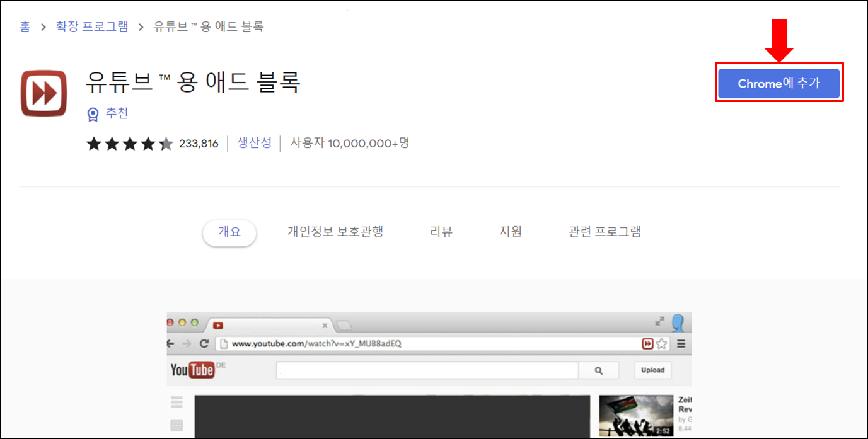Expand the YouTube guide sidebar menu
The height and width of the screenshot is (439, 868).
(x=176, y=401)
